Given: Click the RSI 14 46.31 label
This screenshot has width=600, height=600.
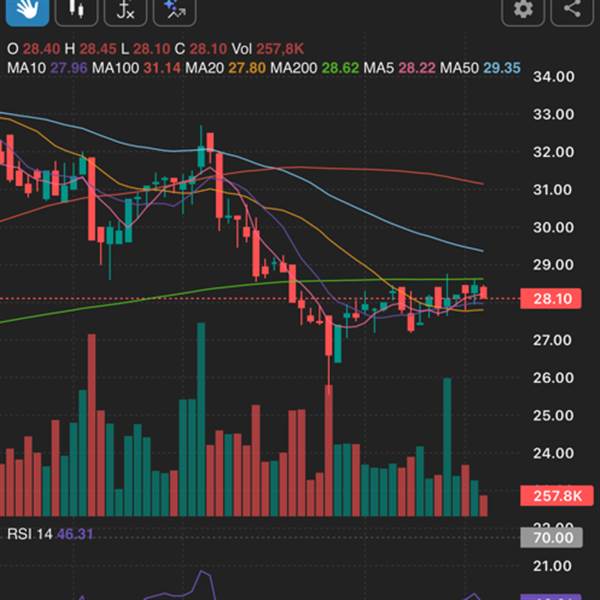Looking at the screenshot, I should click(50, 534).
